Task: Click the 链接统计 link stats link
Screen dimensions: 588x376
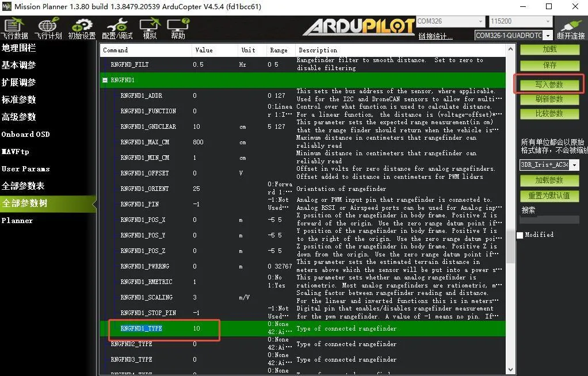Action: pyautogui.click(x=436, y=36)
